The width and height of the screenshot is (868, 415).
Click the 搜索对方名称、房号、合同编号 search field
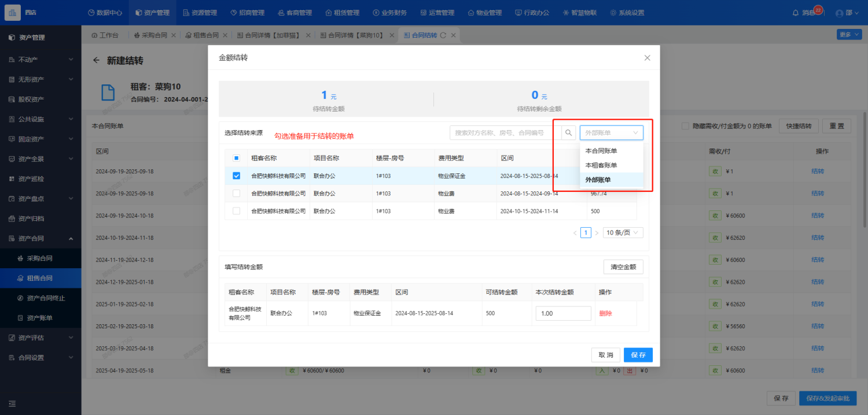tap(505, 133)
